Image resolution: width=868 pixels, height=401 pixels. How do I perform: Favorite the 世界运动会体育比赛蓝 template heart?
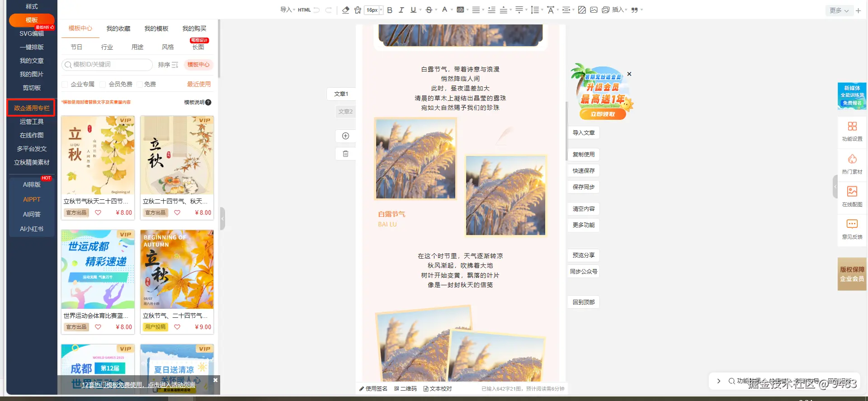click(98, 327)
